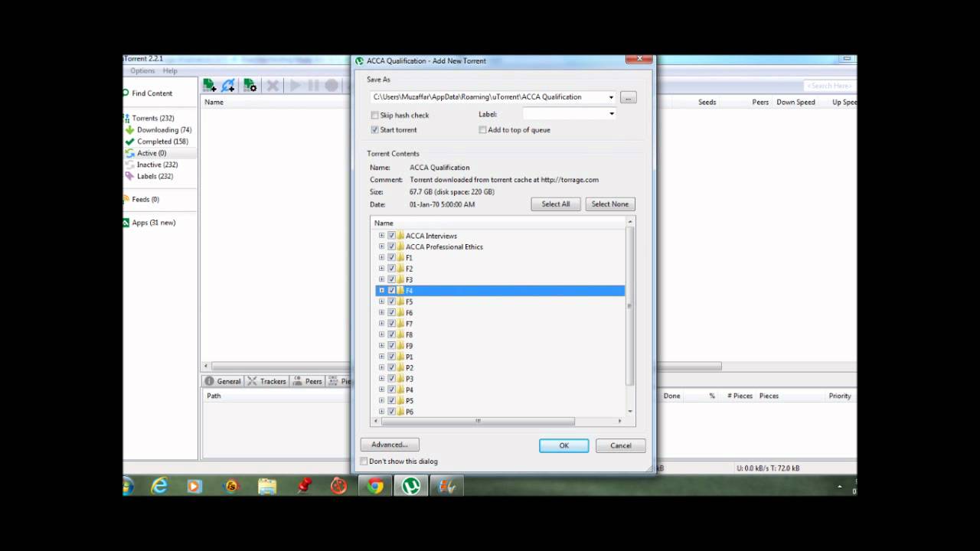The width and height of the screenshot is (980, 551).
Task: Click the Pause torrent toolbar icon
Action: click(313, 86)
